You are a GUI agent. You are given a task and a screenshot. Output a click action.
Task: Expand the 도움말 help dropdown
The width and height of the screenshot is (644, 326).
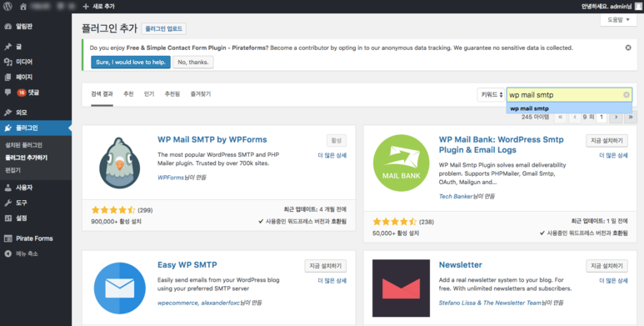(x=618, y=20)
